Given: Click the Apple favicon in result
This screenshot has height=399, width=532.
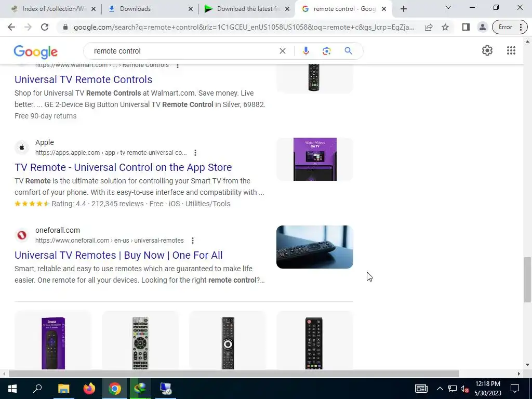Looking at the screenshot, I should (22, 148).
